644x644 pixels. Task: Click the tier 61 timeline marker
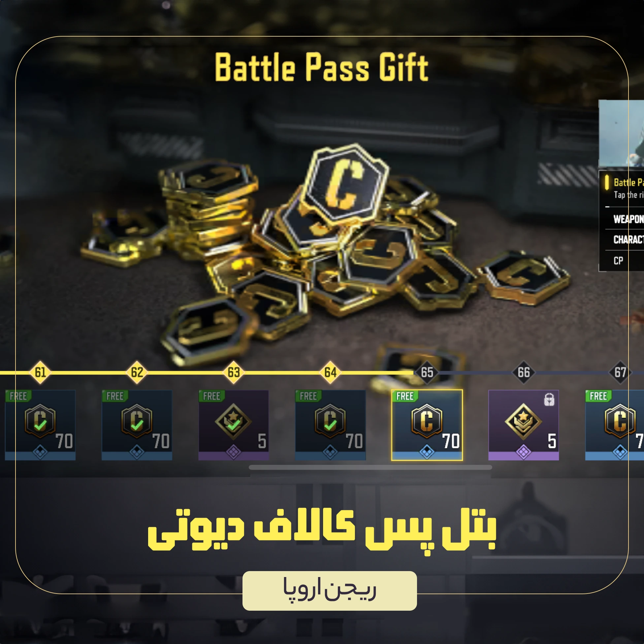(x=40, y=372)
